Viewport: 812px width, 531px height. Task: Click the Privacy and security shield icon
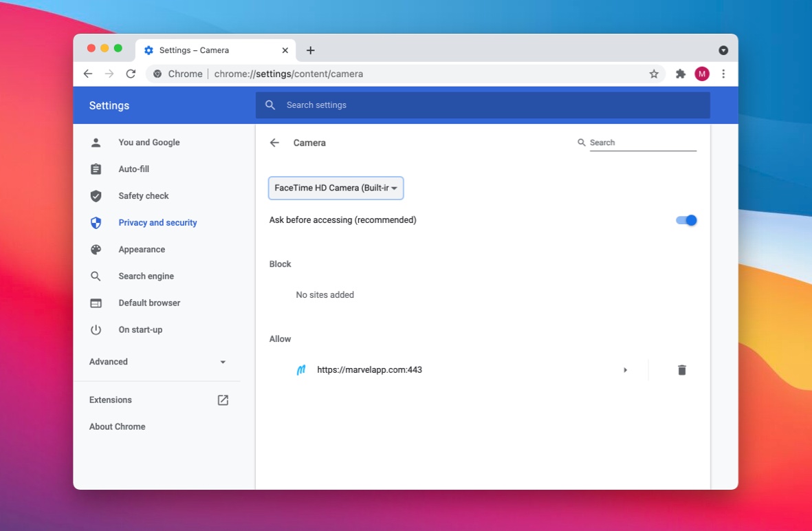click(96, 223)
